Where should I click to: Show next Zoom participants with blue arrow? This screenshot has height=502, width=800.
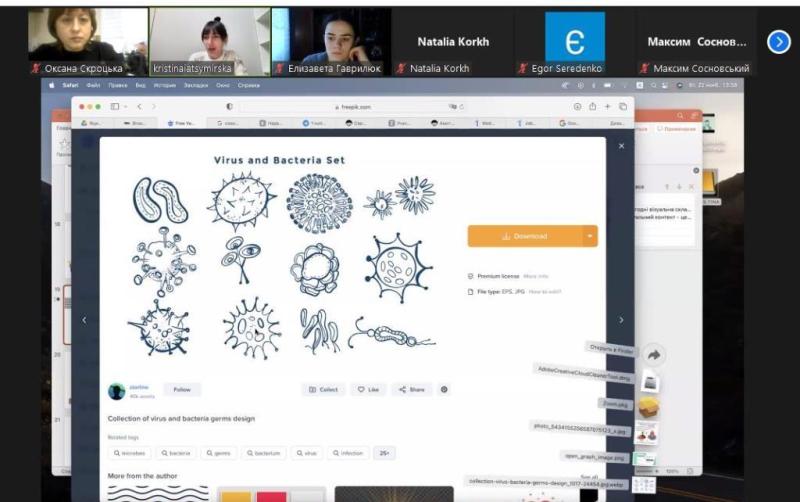click(x=779, y=42)
